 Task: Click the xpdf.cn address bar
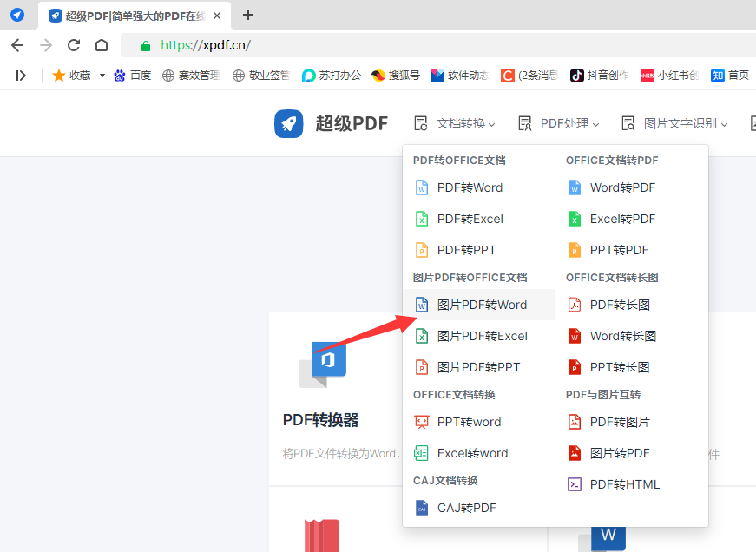click(438, 45)
